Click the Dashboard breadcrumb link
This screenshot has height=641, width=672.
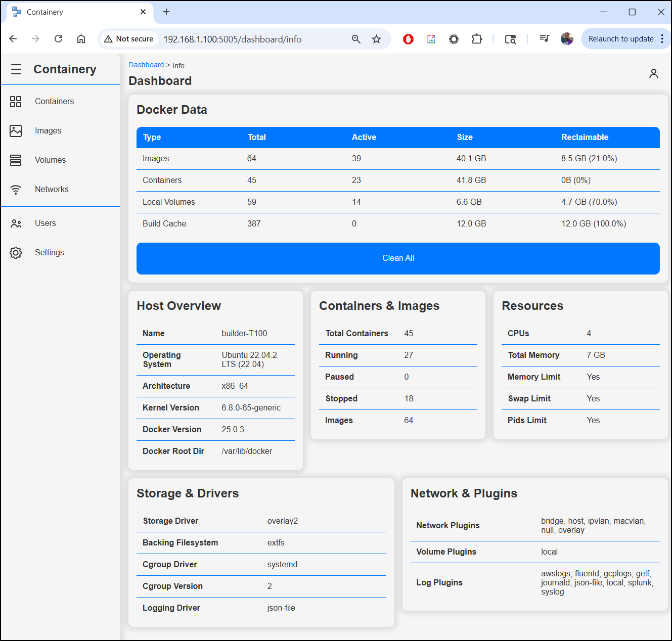click(146, 65)
